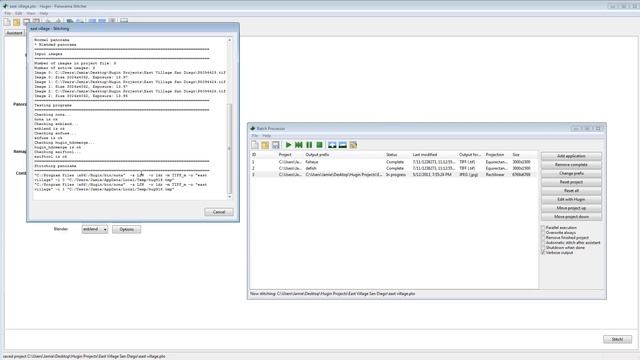Select batch project row 3 In progress
This screenshot has height=360, width=640.
click(x=393, y=174)
